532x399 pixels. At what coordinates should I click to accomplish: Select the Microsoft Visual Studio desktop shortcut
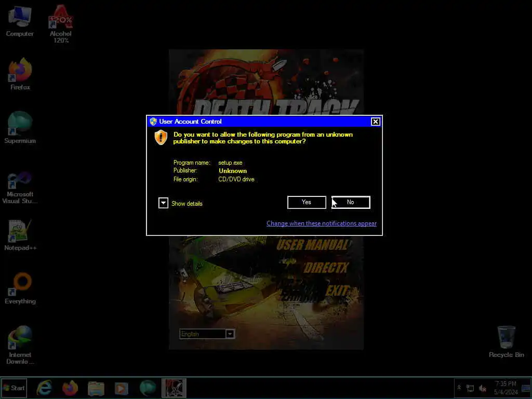(20, 187)
